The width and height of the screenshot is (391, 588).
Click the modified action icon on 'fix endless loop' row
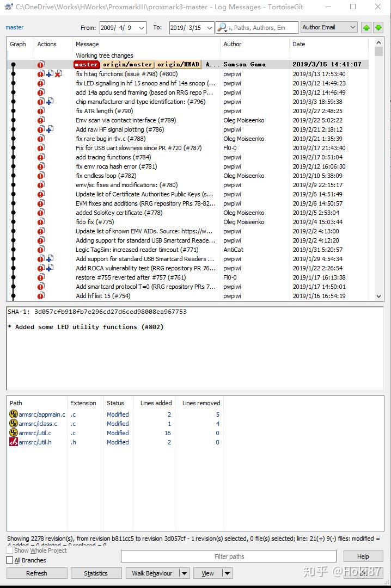click(41, 176)
